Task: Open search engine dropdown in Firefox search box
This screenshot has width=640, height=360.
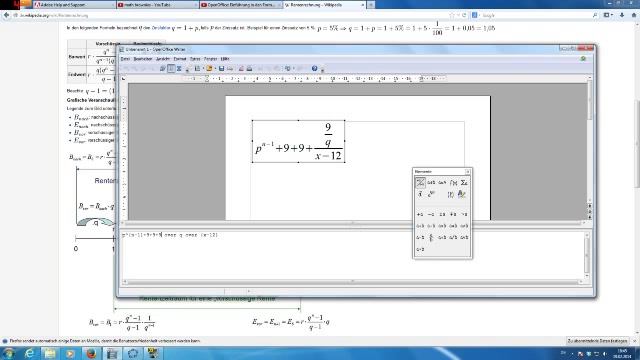Action: point(476,15)
